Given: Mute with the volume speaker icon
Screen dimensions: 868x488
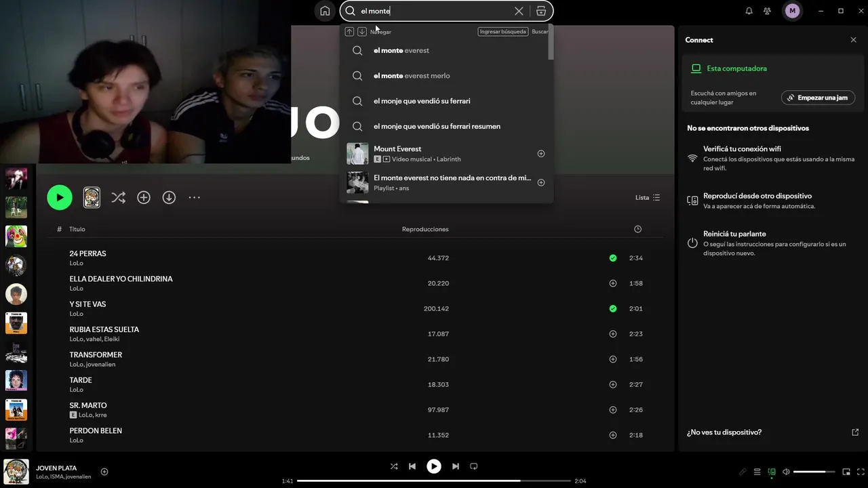Looking at the screenshot, I should click(x=786, y=472).
